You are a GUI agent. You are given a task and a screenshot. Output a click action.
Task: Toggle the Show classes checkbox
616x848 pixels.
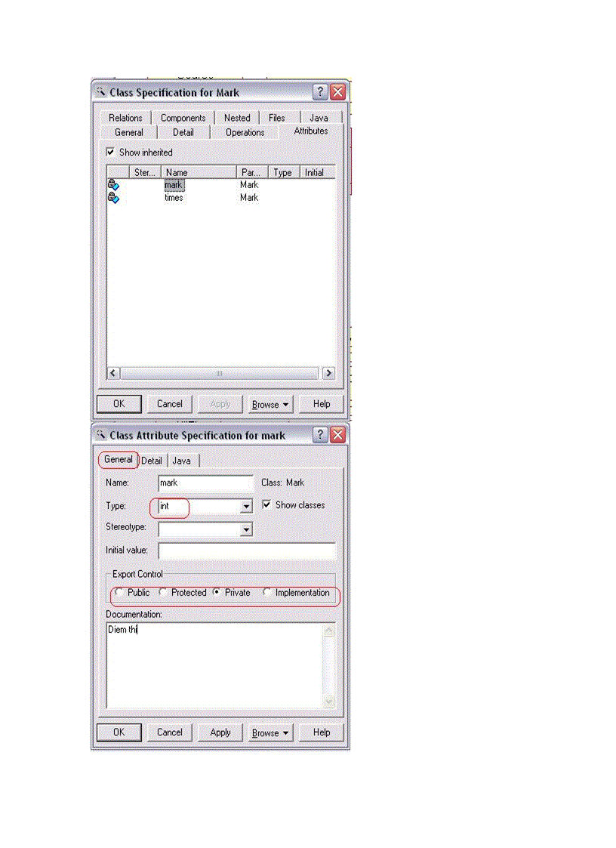click(266, 504)
